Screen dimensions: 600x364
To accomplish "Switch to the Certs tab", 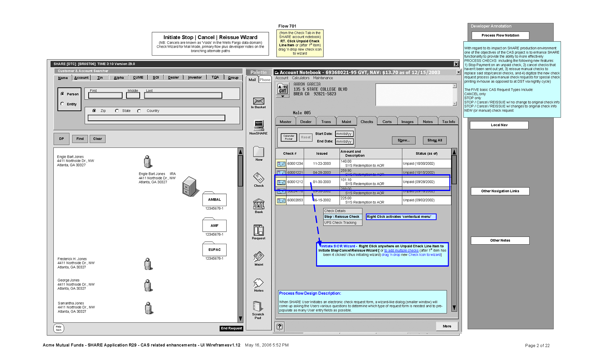I will (387, 122).
